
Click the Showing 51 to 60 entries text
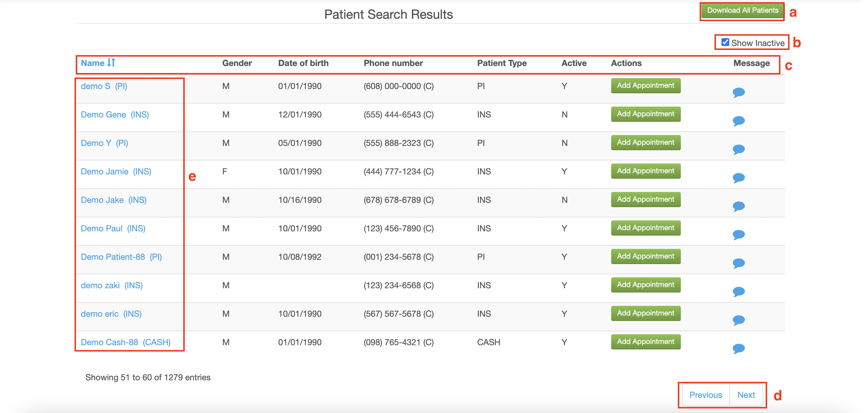[147, 377]
